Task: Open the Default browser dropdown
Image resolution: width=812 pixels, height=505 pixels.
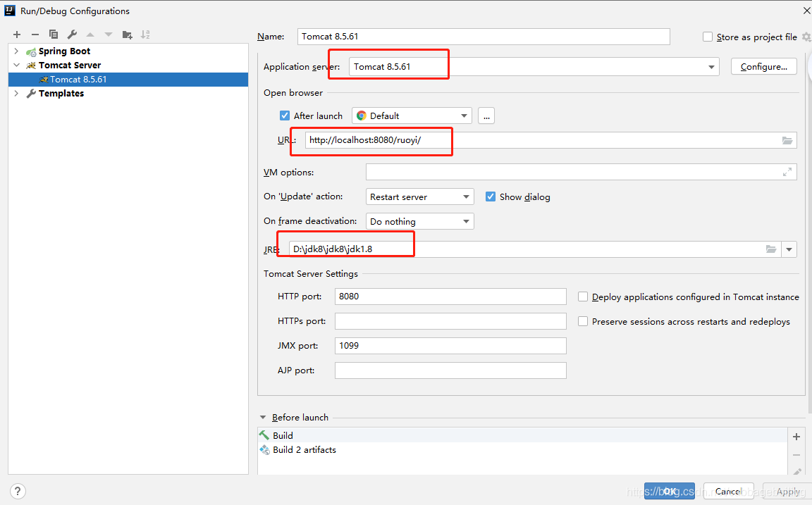Action: click(x=464, y=116)
